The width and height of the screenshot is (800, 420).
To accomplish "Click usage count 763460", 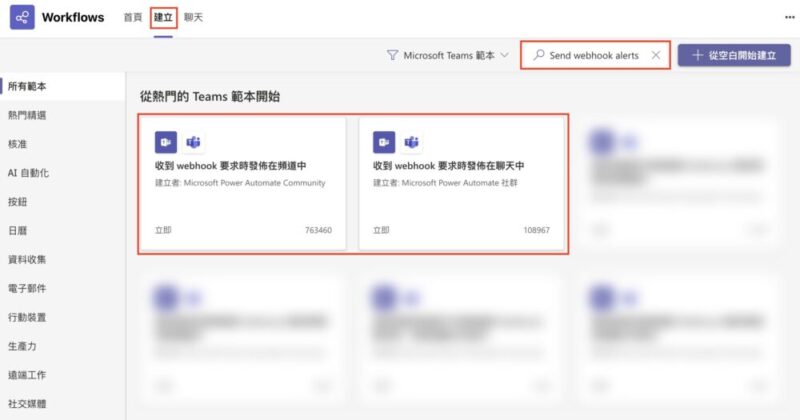I will tap(318, 230).
